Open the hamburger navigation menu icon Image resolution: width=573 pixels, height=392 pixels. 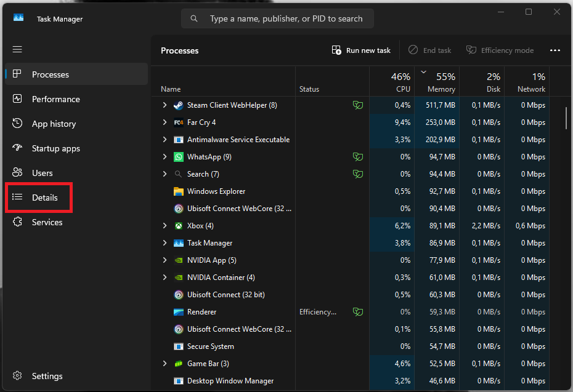pyautogui.click(x=17, y=49)
